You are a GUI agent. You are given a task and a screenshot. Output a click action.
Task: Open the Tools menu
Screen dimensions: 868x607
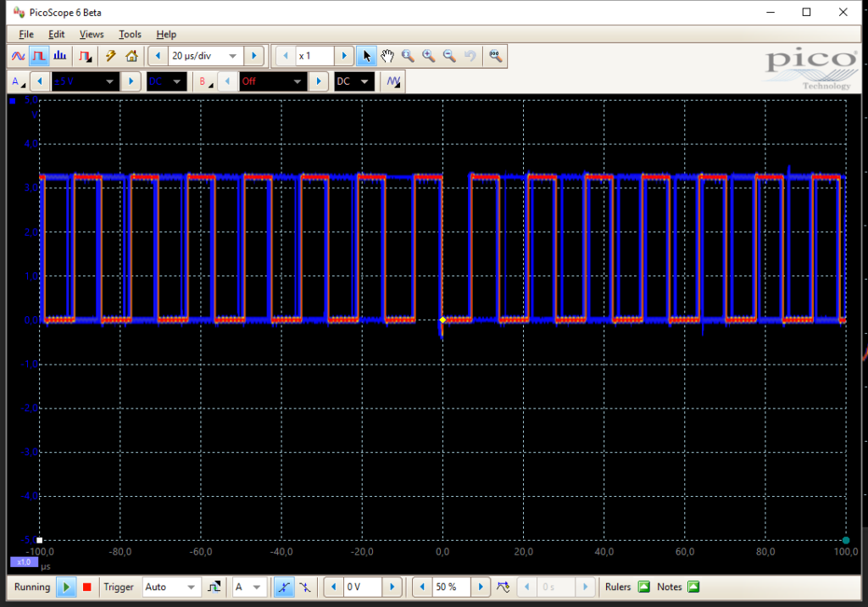point(130,35)
